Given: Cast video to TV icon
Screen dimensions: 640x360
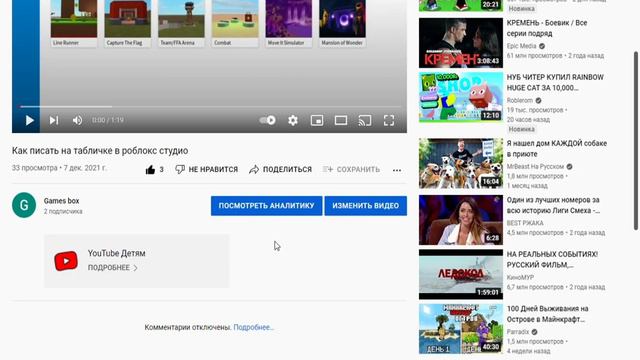Looking at the screenshot, I should (x=365, y=120).
